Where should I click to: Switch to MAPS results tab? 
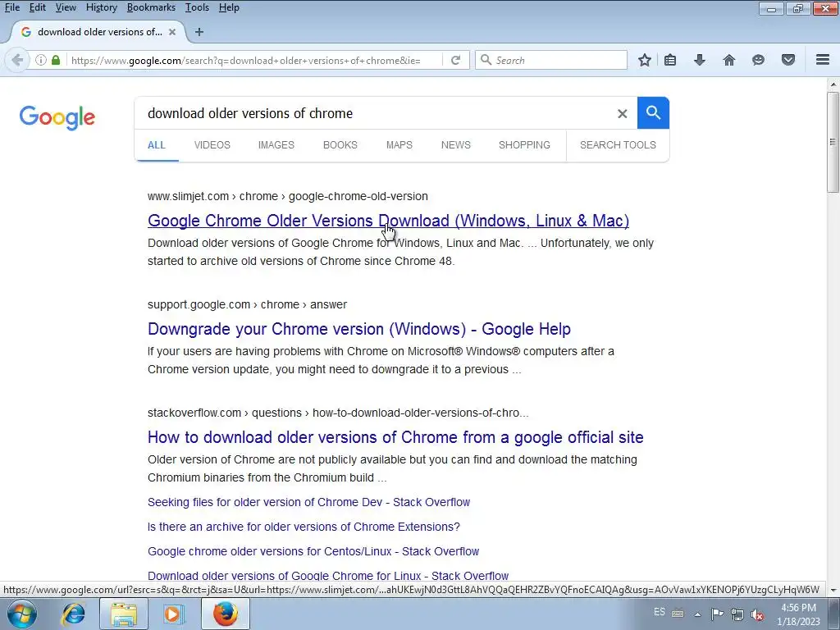coord(399,145)
